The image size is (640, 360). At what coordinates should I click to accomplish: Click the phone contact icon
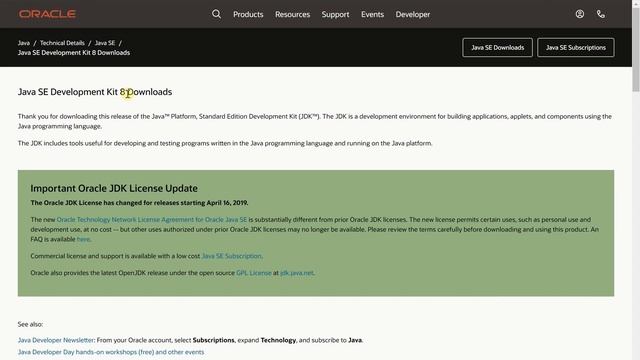[x=601, y=14]
